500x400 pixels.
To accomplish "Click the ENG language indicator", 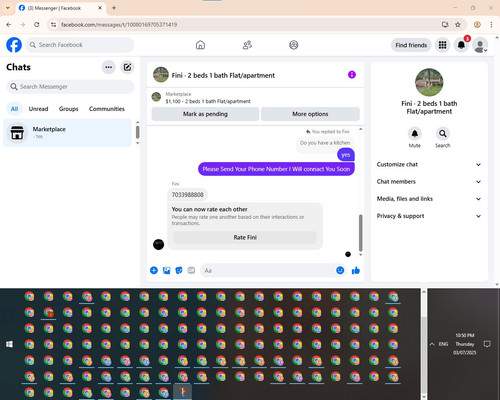I will click(x=443, y=344).
